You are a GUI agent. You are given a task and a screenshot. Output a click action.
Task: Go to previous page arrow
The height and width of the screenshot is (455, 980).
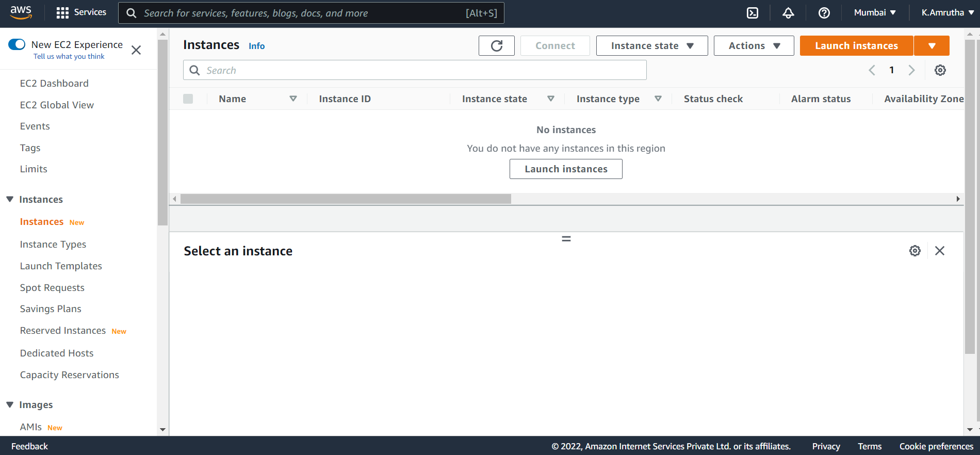872,70
